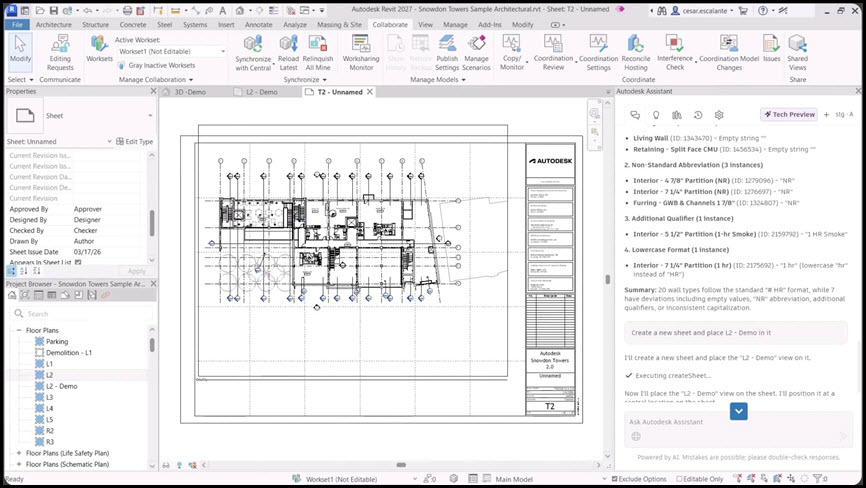866x488 pixels.
Task: Open Assistant history clock icon
Action: click(698, 115)
